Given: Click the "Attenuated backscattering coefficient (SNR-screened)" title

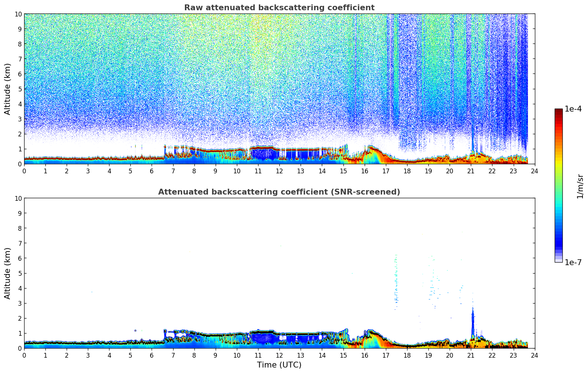Looking at the screenshot, I should click(x=279, y=192).
